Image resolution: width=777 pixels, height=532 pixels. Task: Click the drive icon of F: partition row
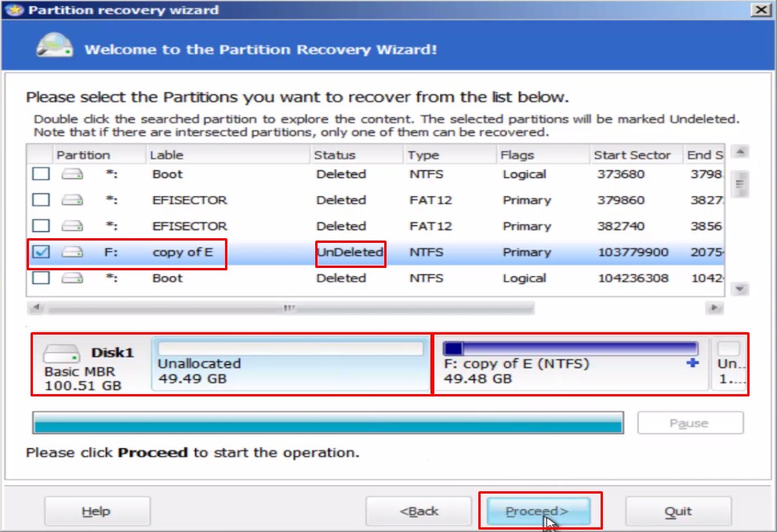coord(72,252)
